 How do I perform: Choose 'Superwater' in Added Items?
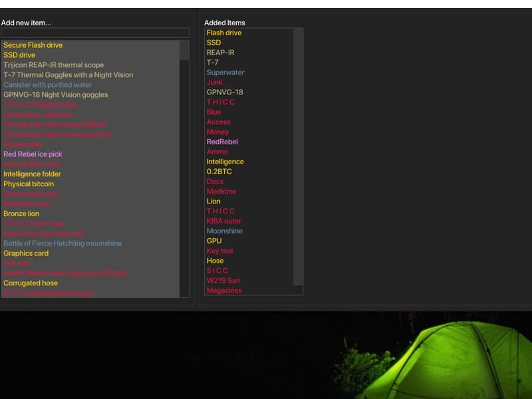tap(225, 72)
